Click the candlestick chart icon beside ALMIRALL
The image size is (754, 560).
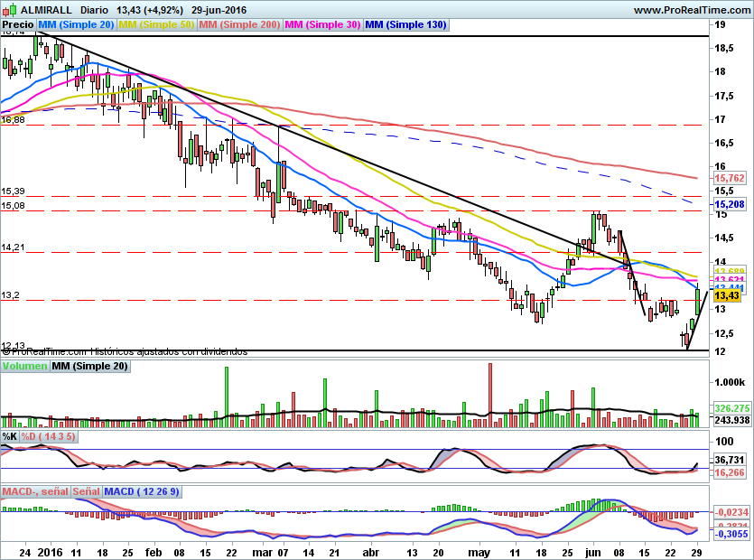(9, 10)
